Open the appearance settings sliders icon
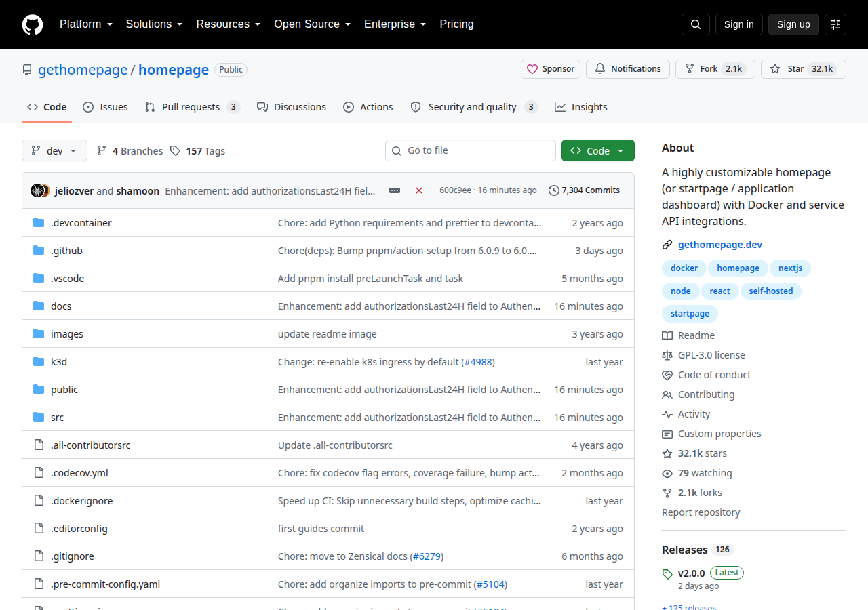Image resolution: width=868 pixels, height=610 pixels. tap(835, 24)
